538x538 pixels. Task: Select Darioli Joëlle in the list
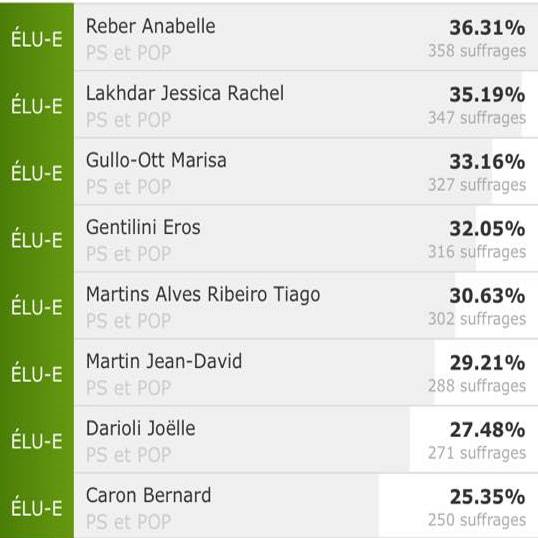141,428
